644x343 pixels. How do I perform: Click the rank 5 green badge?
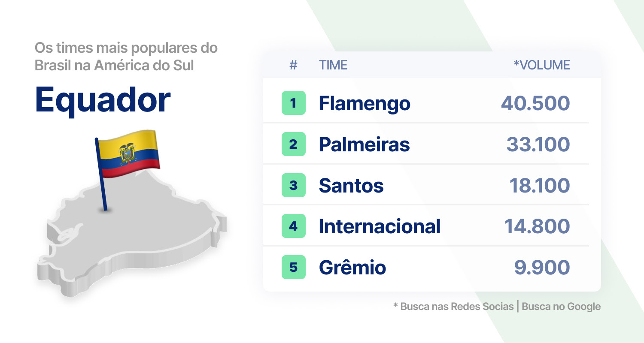pyautogui.click(x=294, y=267)
